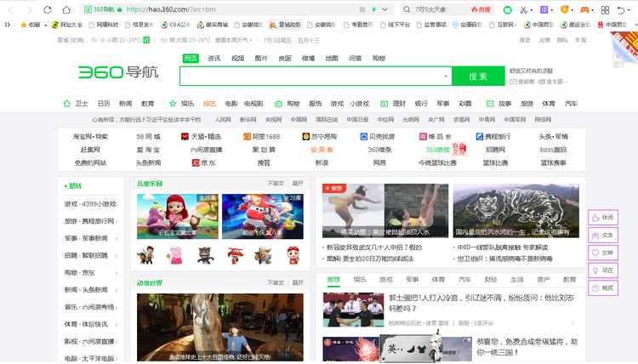Click the 卫士 house icon
This screenshot has width=638, height=364.
pos(66,103)
